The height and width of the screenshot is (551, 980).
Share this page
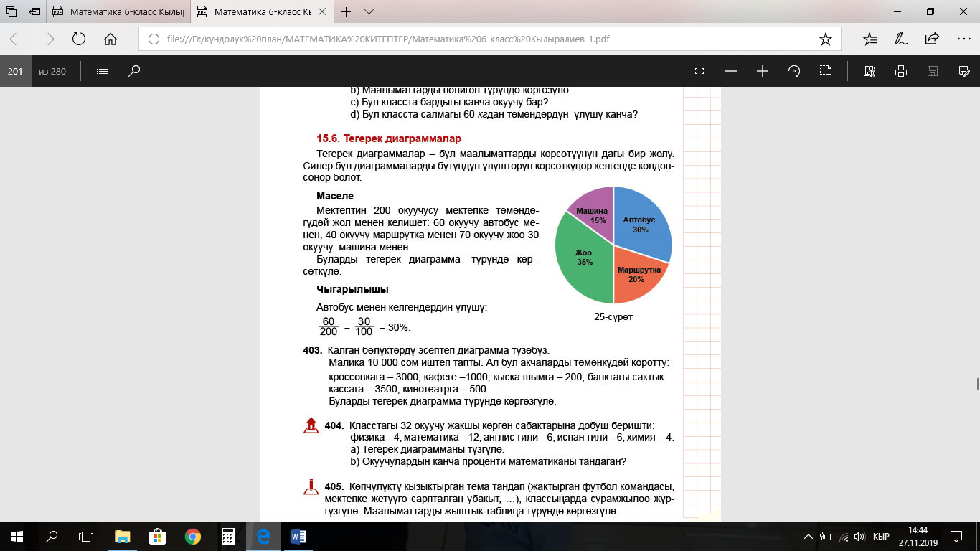[932, 39]
